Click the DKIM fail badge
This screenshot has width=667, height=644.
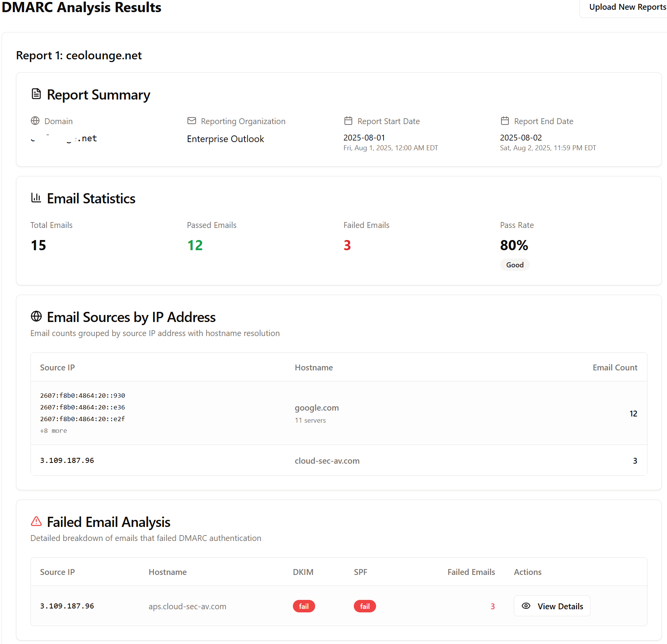point(304,606)
